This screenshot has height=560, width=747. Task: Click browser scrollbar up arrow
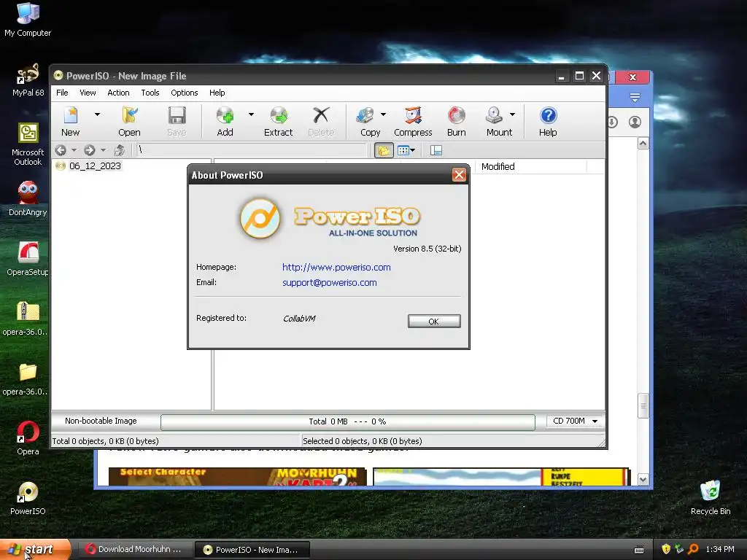[643, 144]
